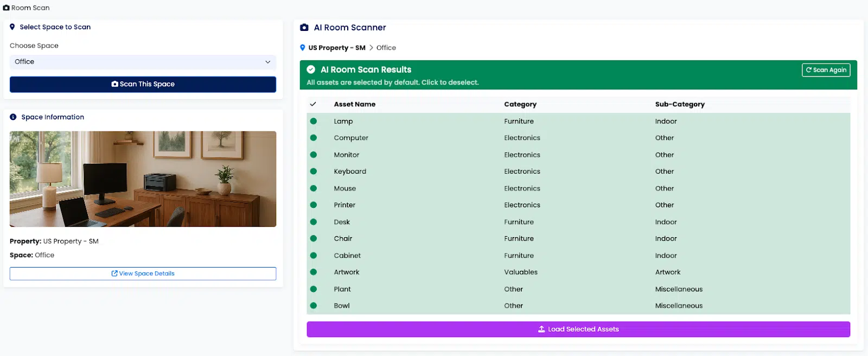Deselect the Artwork asset green dot
This screenshot has width=868, height=356.
point(314,272)
